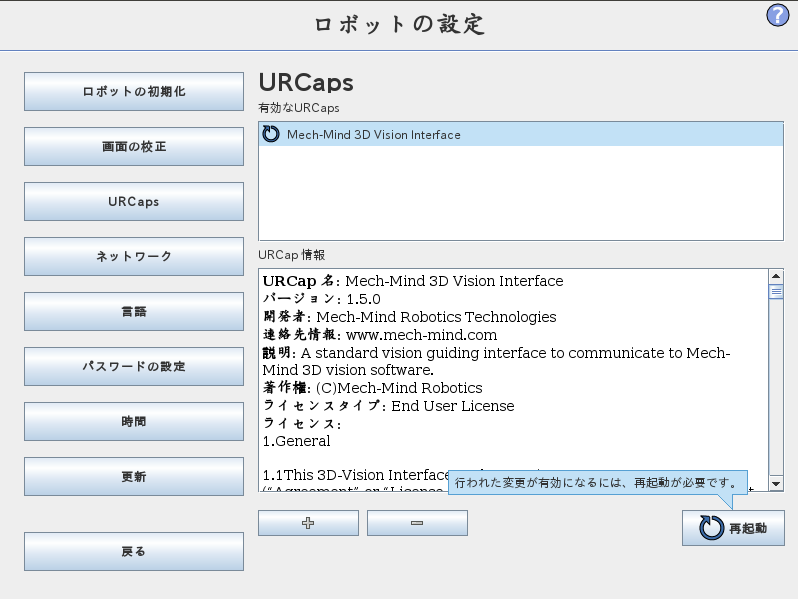Image resolution: width=800 pixels, height=601 pixels.
Task: Click the 1.General license heading
Action: coord(296,441)
